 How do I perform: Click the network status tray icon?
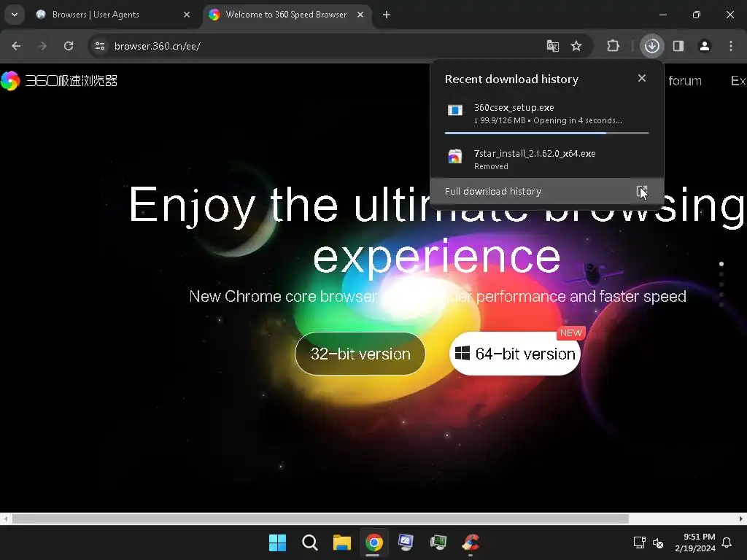tap(639, 542)
